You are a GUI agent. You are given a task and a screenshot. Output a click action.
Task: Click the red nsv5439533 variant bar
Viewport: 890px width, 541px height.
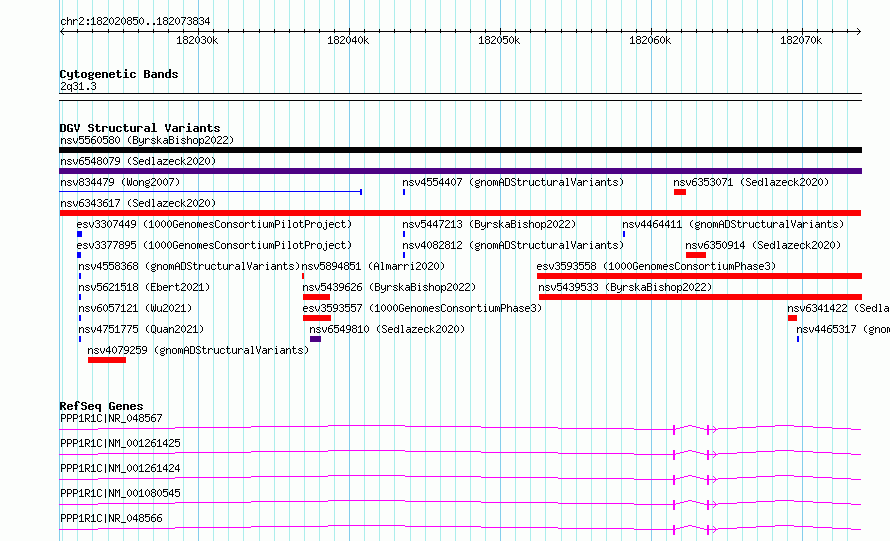[x=700, y=297]
